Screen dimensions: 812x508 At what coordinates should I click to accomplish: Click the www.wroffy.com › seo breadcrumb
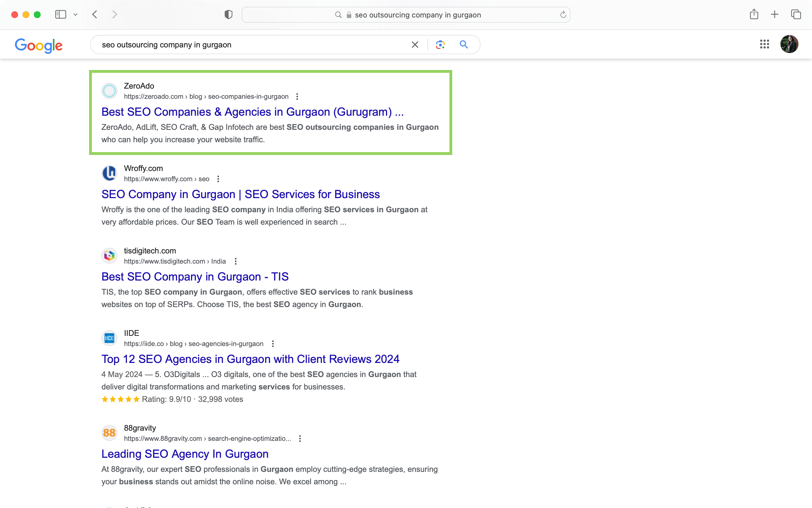(x=166, y=179)
